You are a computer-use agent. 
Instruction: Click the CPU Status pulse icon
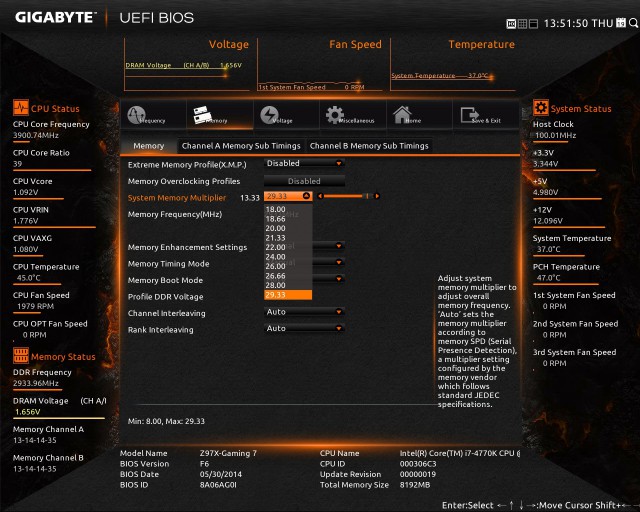20,107
